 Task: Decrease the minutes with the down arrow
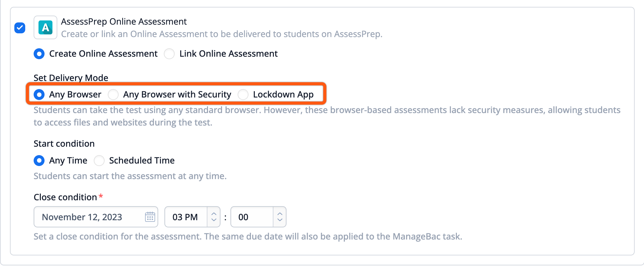tap(280, 220)
